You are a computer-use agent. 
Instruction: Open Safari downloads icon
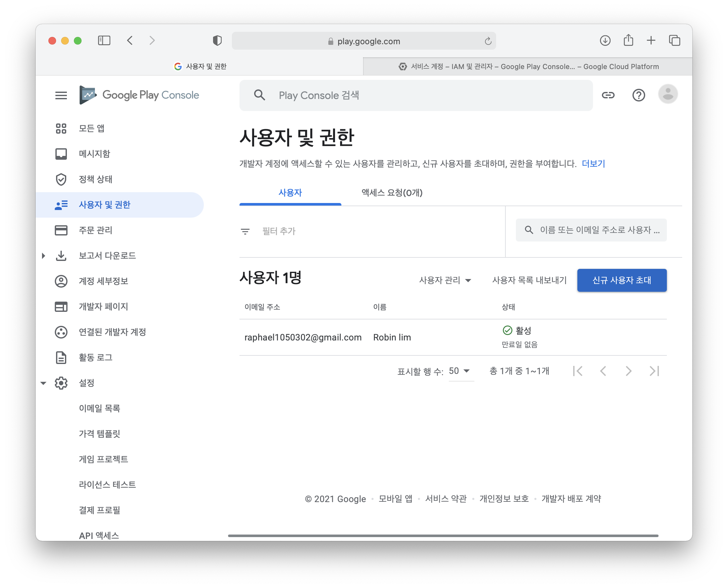(x=605, y=41)
